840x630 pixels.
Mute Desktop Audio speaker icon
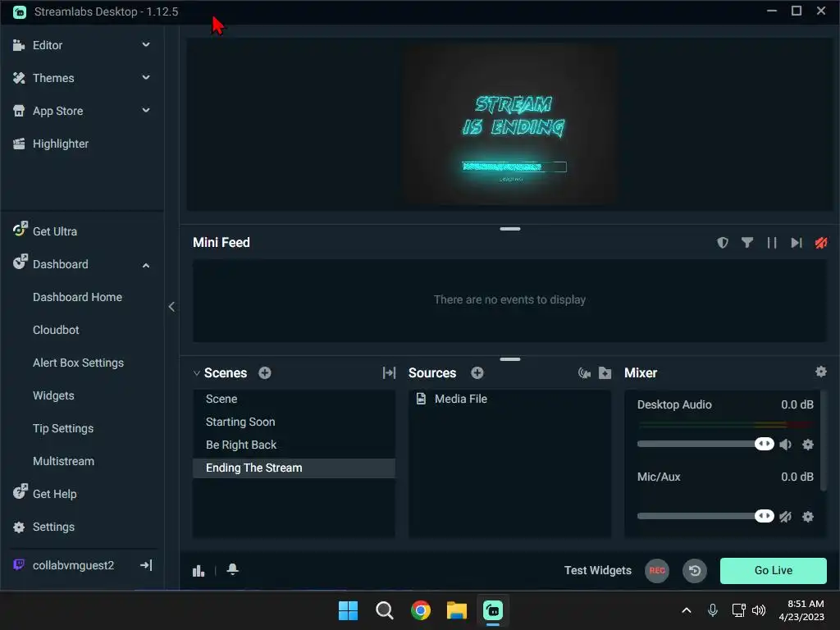[x=785, y=445]
